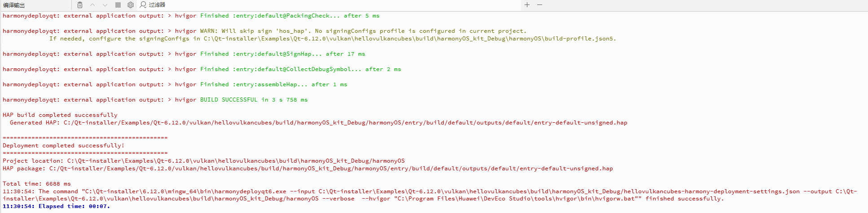Viewport: 868px width, 213px height.
Task: Open compile output settings gear
Action: coord(131,5)
